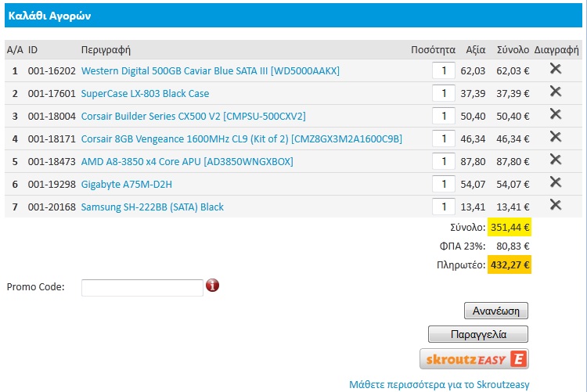Click product ID 001-16202
Viewport: 587px width, 392px height.
coord(52,70)
